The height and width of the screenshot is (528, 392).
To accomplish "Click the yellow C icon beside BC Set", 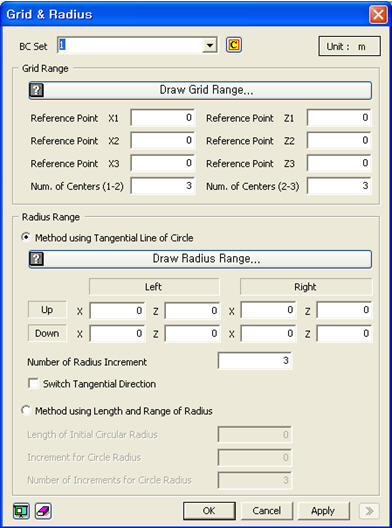I will coord(234,45).
